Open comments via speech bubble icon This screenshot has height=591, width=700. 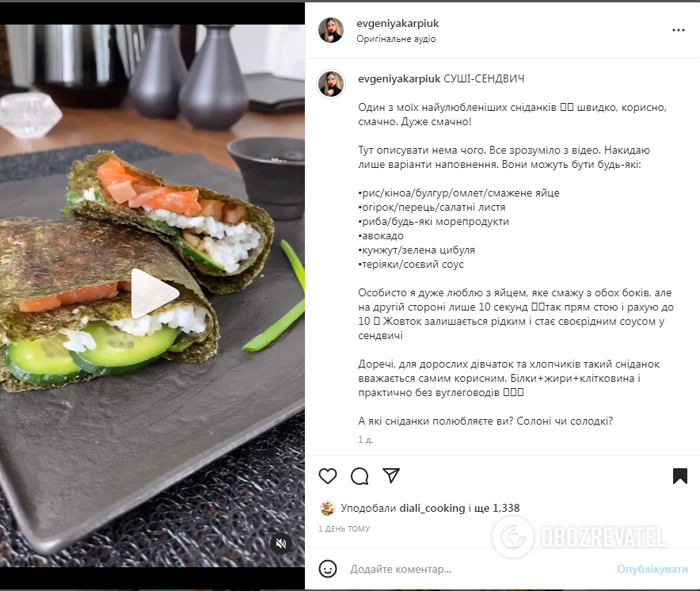pos(360,476)
